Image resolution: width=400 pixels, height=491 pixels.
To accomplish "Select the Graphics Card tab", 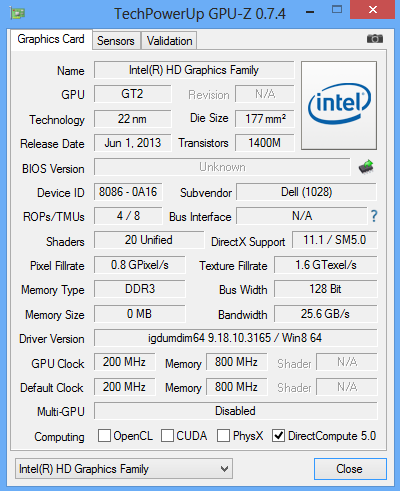I will pos(51,39).
